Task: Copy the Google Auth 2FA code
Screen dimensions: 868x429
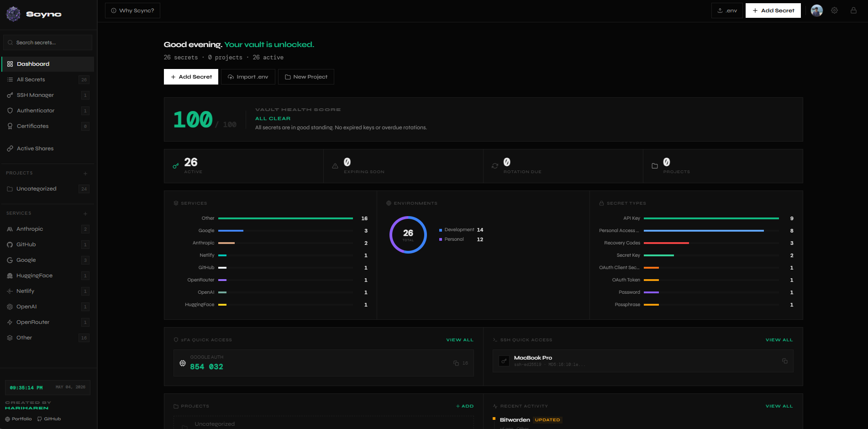Action: (x=456, y=363)
